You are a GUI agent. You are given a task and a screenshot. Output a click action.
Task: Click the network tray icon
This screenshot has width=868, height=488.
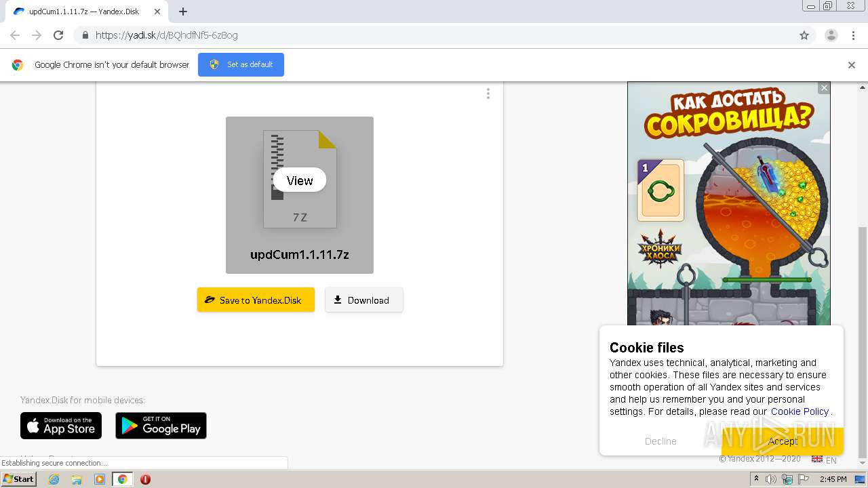tap(787, 479)
